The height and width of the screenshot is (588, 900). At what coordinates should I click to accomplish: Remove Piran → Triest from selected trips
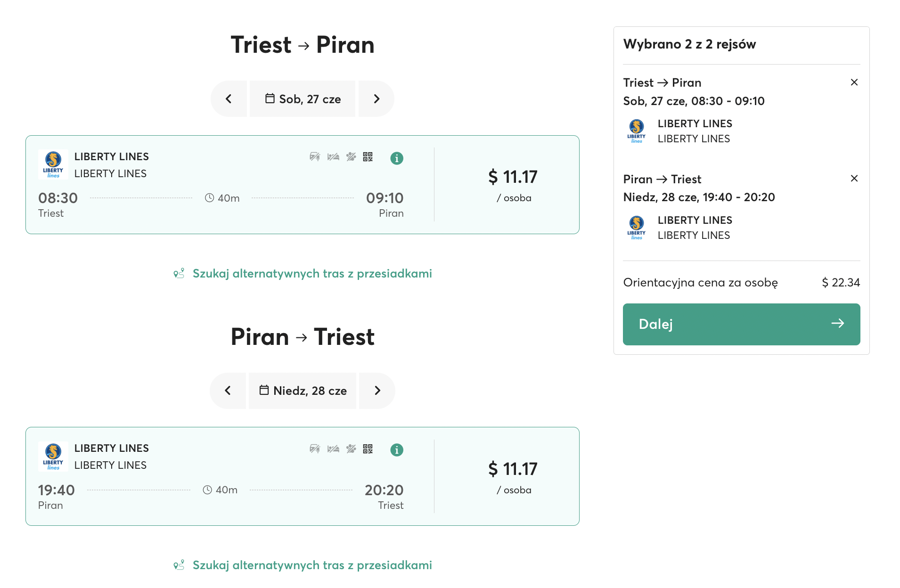tap(854, 179)
